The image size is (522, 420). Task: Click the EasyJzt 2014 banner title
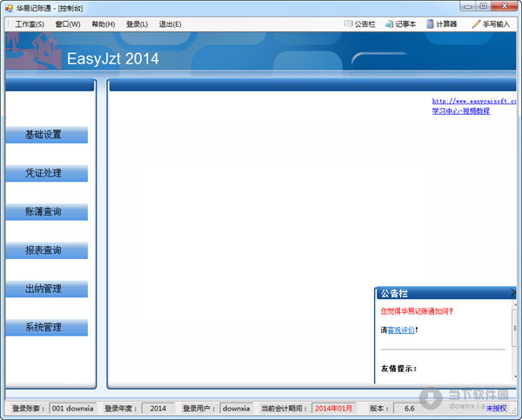click(x=113, y=58)
